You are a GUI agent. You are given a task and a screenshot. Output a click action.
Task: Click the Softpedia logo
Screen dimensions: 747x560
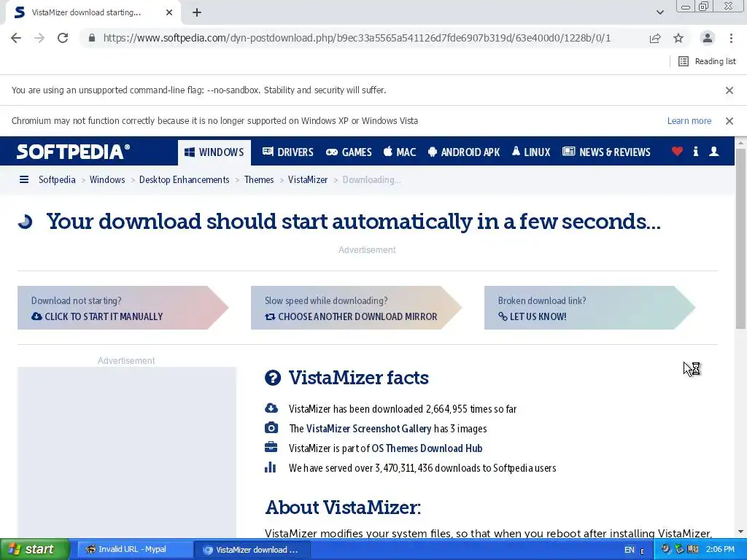point(73,152)
